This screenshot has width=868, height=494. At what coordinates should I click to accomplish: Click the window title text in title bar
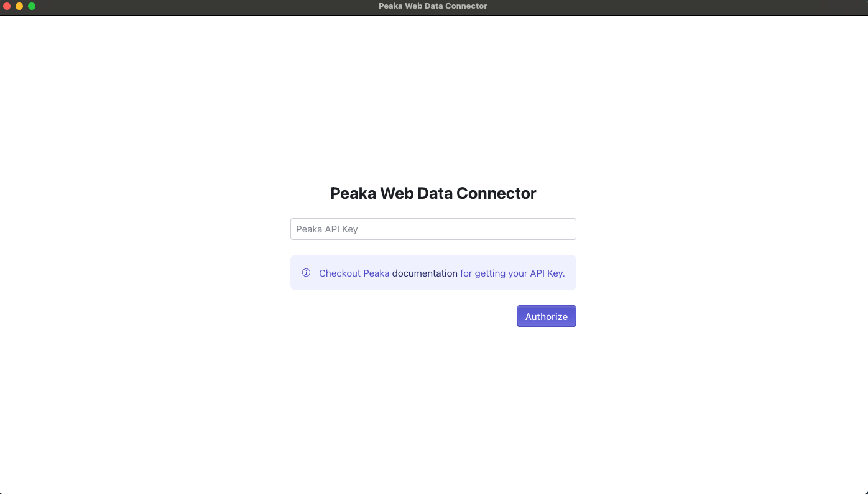click(433, 6)
